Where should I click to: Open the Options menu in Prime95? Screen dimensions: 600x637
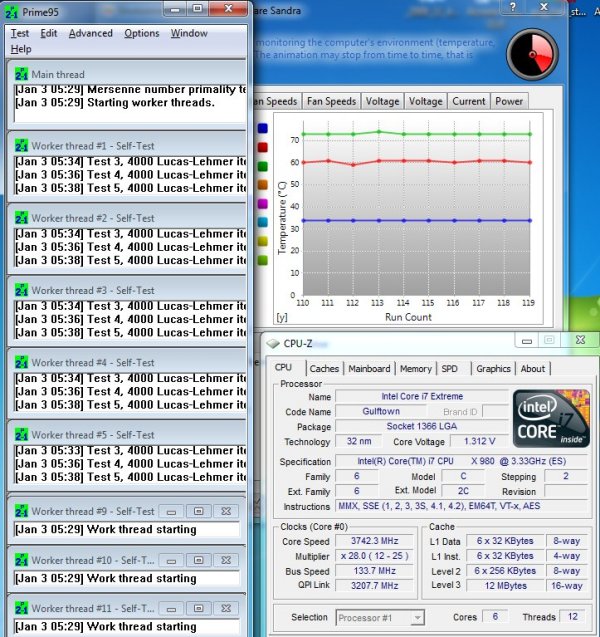142,33
